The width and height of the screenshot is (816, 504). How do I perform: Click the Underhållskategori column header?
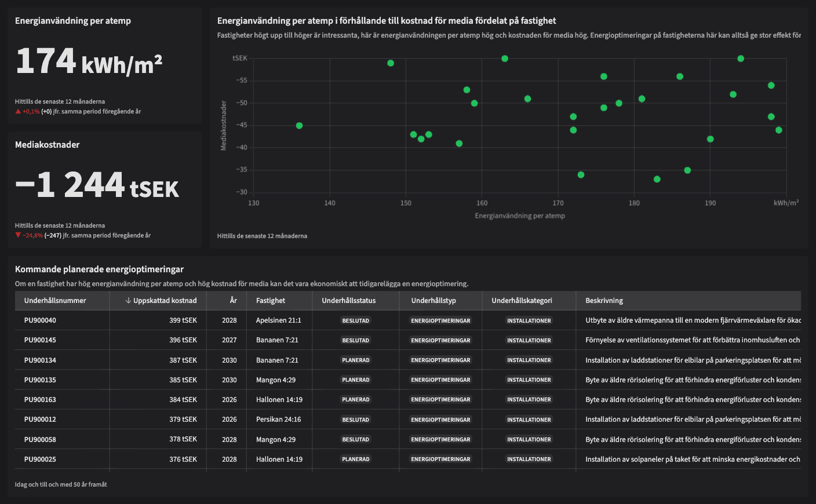tap(522, 301)
